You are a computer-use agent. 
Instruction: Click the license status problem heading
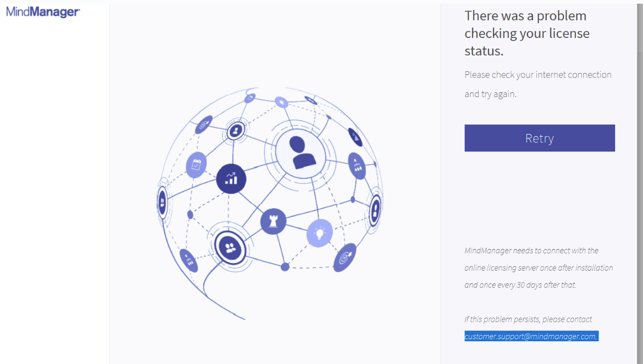[x=527, y=33]
